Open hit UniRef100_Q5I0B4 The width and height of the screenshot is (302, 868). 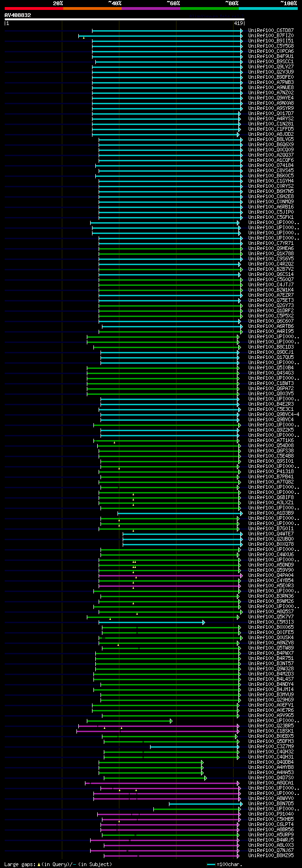[271, 368]
